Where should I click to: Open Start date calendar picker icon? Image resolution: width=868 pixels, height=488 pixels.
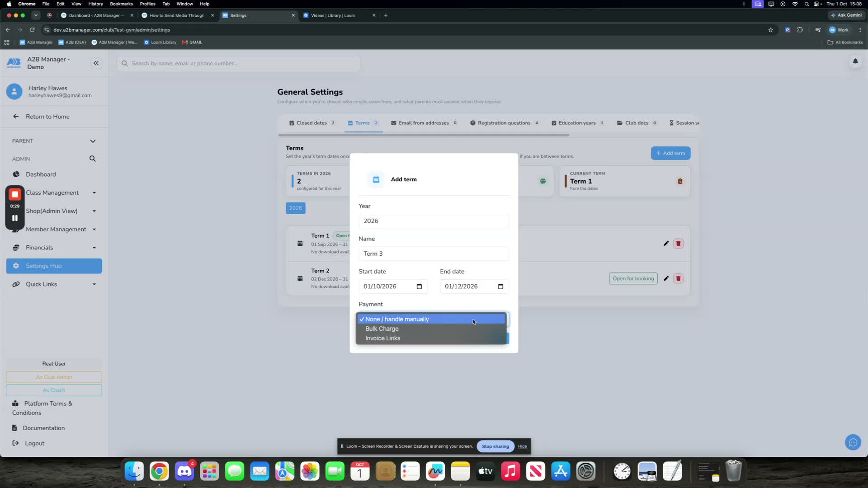pyautogui.click(x=419, y=286)
